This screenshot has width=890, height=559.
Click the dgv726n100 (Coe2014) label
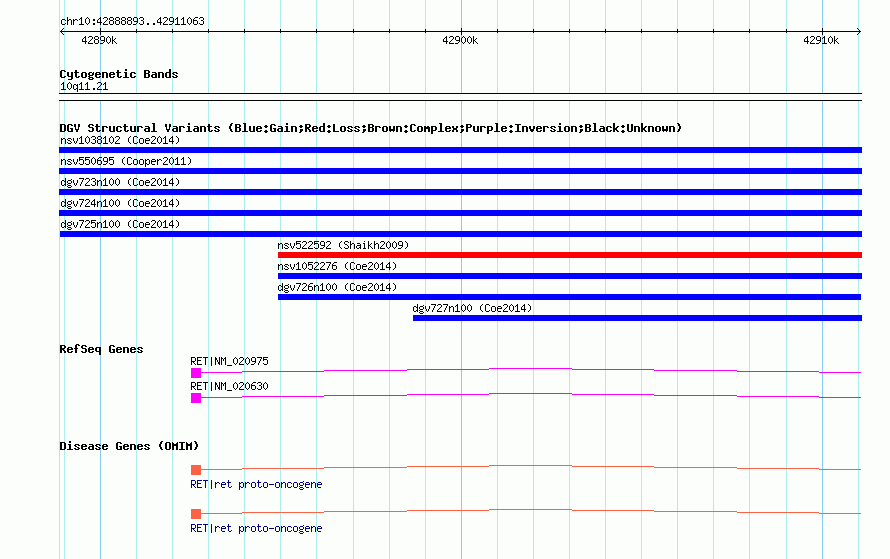pos(337,287)
